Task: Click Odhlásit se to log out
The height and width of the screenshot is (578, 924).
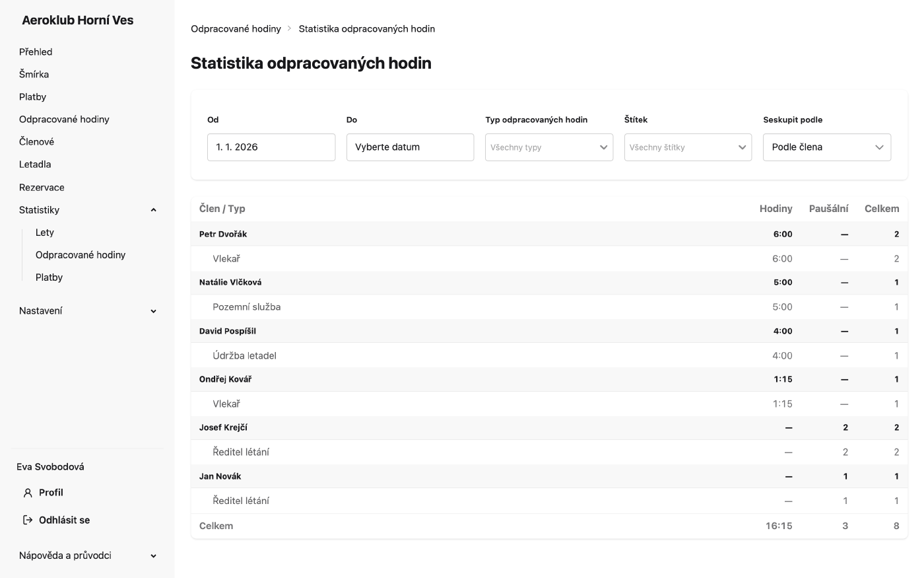Action: (64, 521)
